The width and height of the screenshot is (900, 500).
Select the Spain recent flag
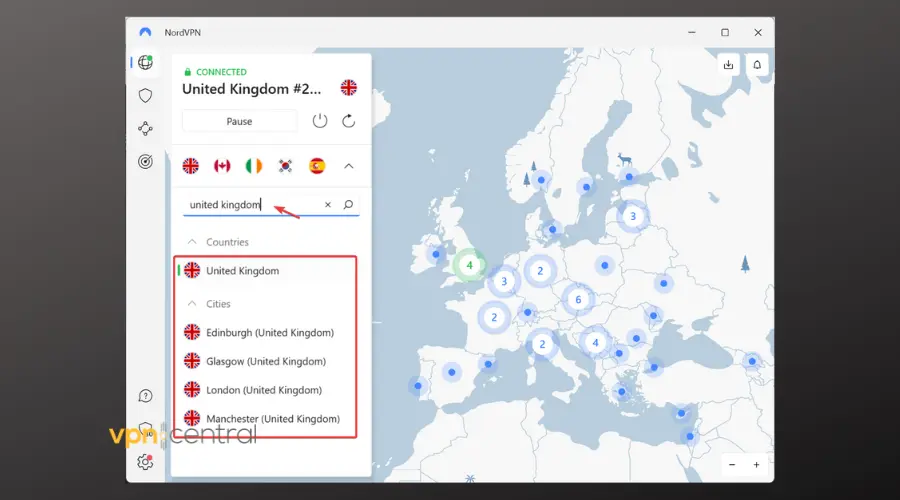317,166
